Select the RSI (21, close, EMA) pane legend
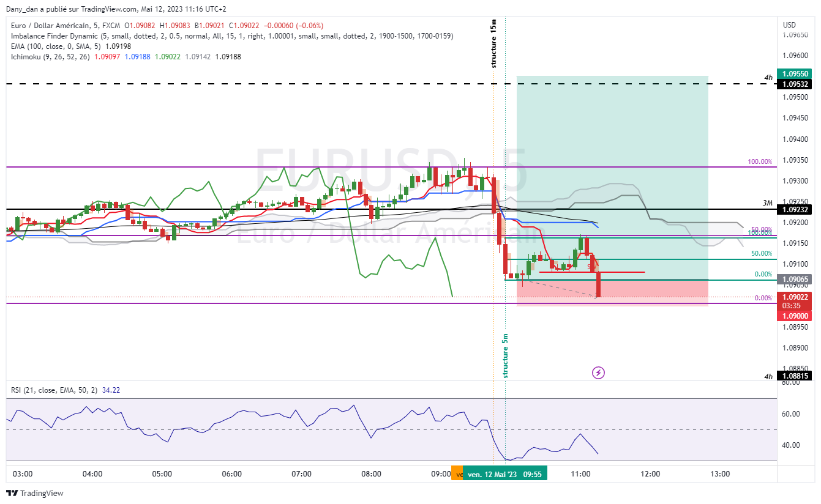 click(65, 390)
